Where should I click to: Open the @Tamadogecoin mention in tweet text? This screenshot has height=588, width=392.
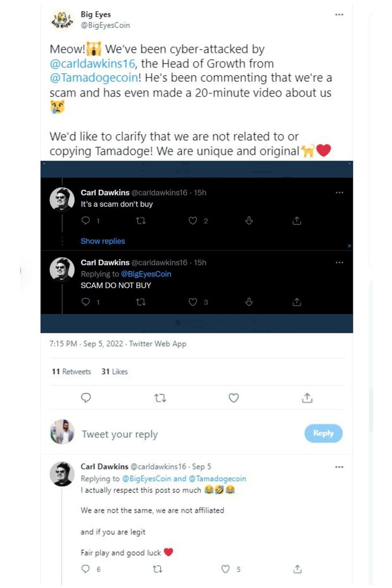94,78
